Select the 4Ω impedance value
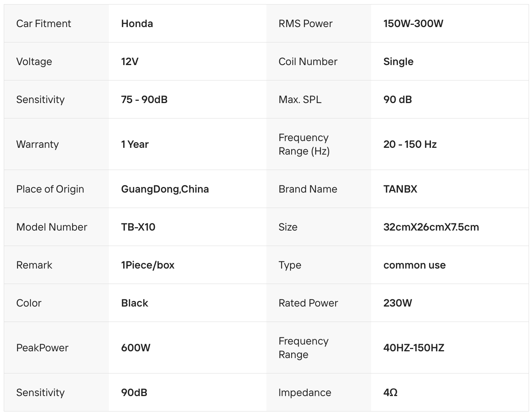 pyautogui.click(x=390, y=393)
